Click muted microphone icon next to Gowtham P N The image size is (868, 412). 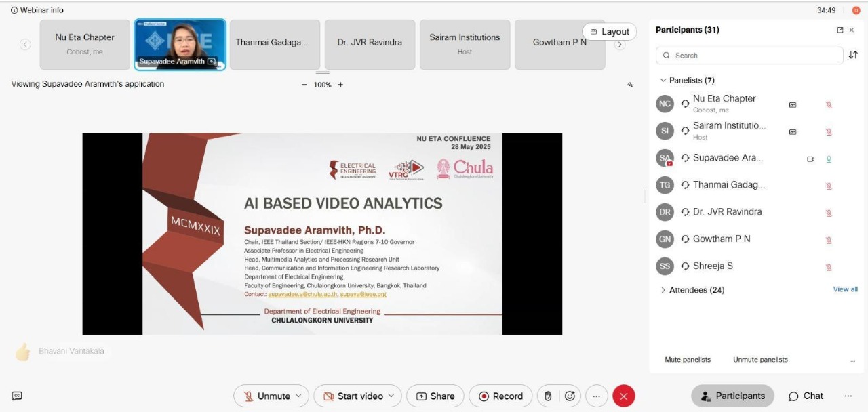(x=829, y=240)
